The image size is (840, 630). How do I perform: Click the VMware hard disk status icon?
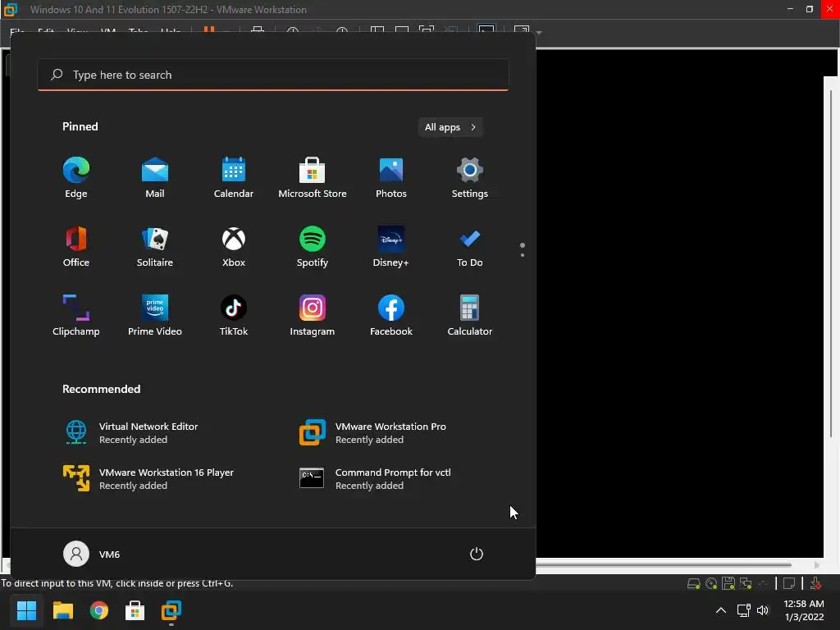(x=694, y=583)
